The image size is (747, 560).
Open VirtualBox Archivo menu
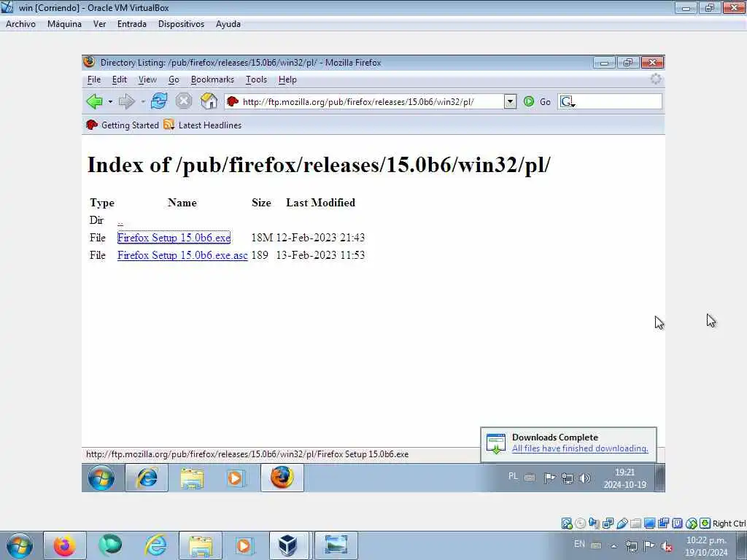click(x=20, y=24)
